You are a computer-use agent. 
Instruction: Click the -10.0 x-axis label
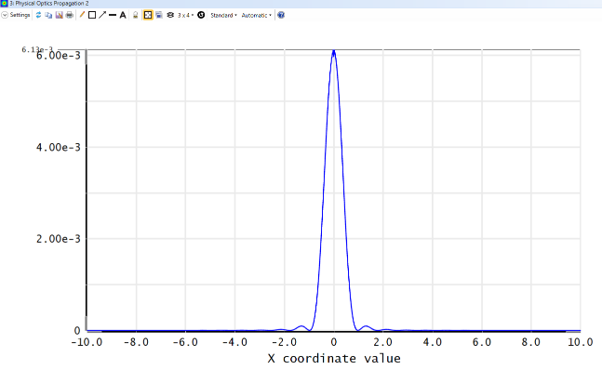click(x=87, y=342)
